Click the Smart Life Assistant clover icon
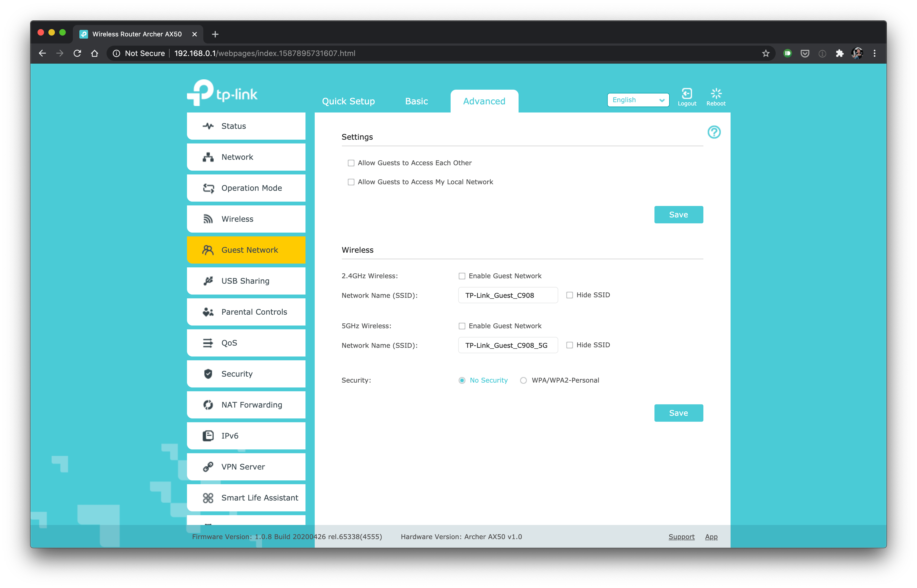This screenshot has width=917, height=588. 208,498
